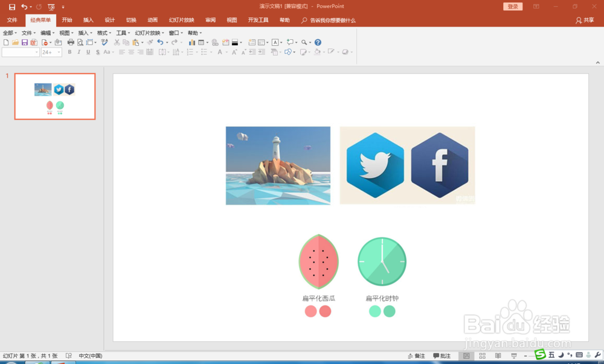Run the spelling check icon
This screenshot has height=364, width=604.
[104, 42]
